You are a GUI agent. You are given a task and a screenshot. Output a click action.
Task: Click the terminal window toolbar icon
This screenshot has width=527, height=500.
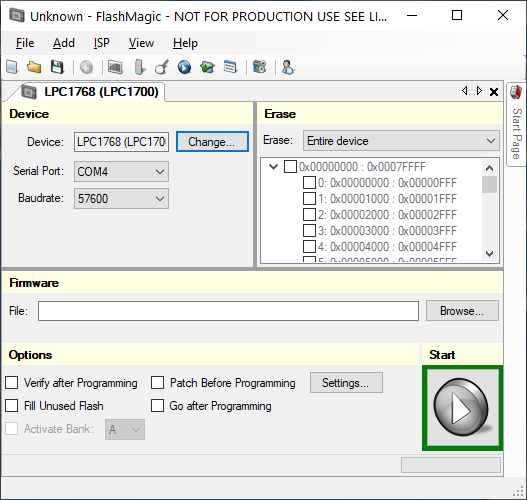click(230, 67)
